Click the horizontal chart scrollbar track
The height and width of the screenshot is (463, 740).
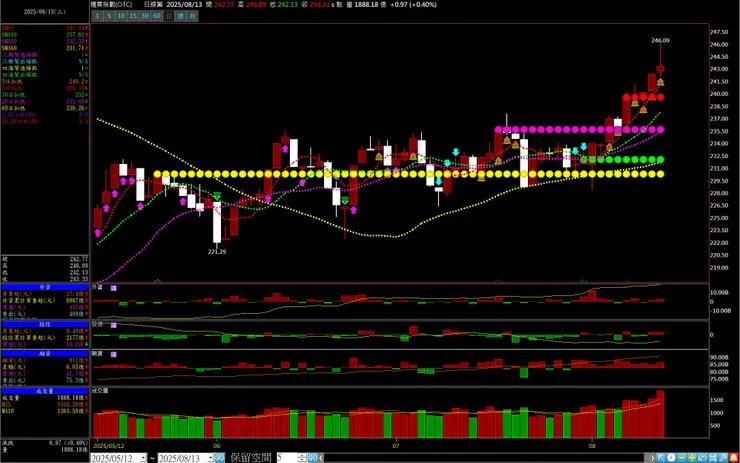[484, 458]
